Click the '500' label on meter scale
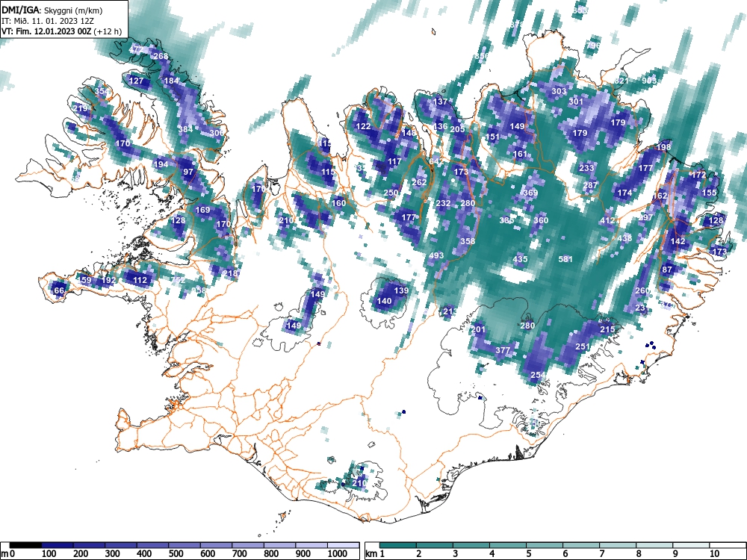Image resolution: width=747 pixels, height=560 pixels. pyautogui.click(x=176, y=553)
